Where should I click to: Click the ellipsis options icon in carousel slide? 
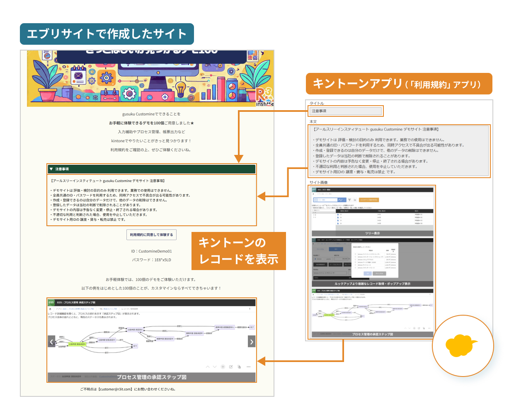click(248, 367)
